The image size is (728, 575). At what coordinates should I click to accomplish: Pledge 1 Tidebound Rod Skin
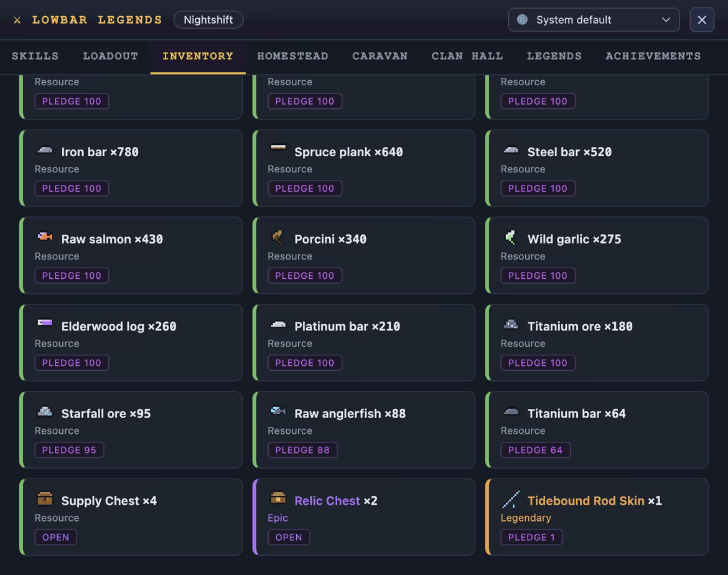click(x=531, y=538)
